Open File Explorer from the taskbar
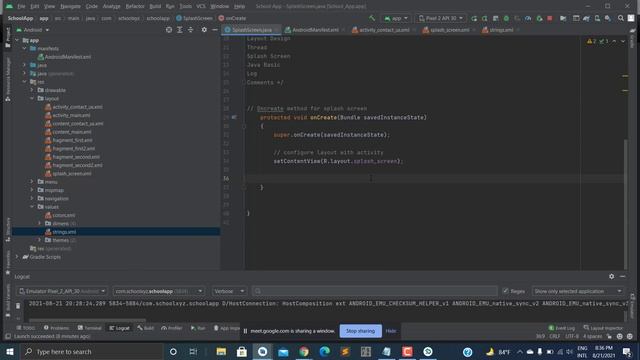The height and width of the screenshot is (360, 640). pyautogui.click(x=221, y=351)
